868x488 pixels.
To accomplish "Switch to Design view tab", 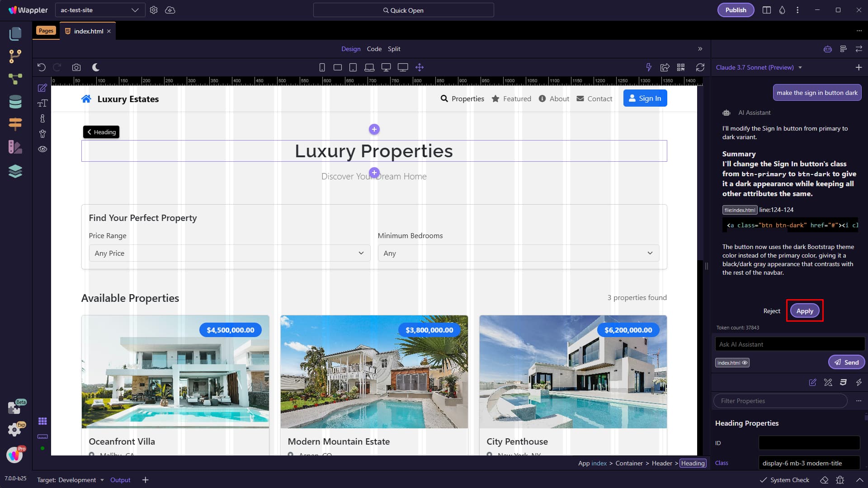I will click(351, 49).
